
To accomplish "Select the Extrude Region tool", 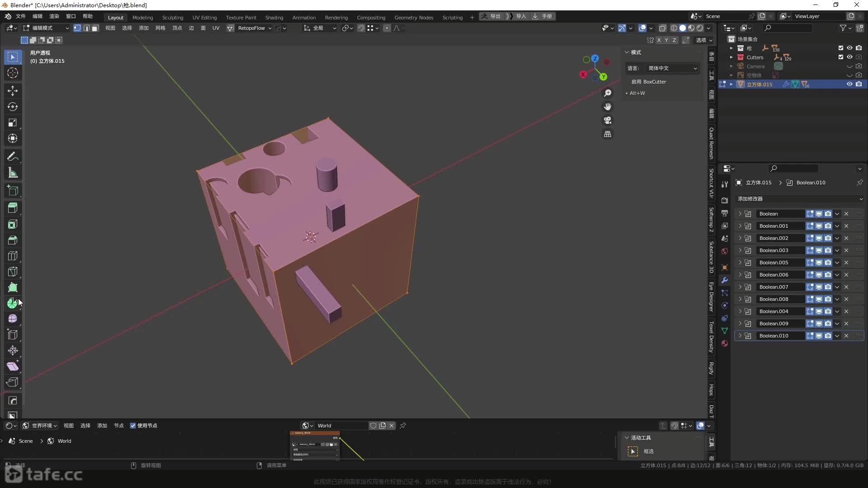I will (x=13, y=208).
